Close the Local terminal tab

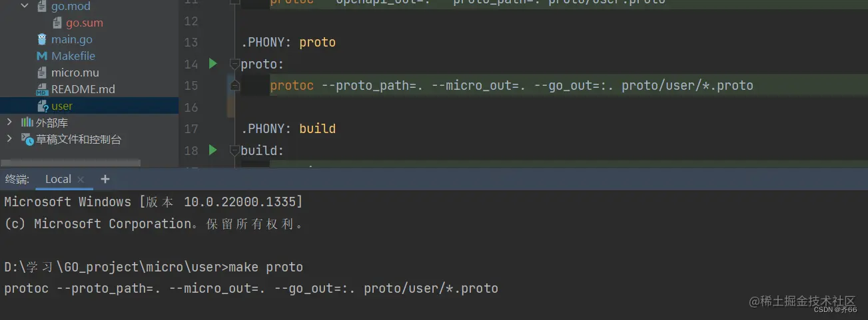coord(81,180)
